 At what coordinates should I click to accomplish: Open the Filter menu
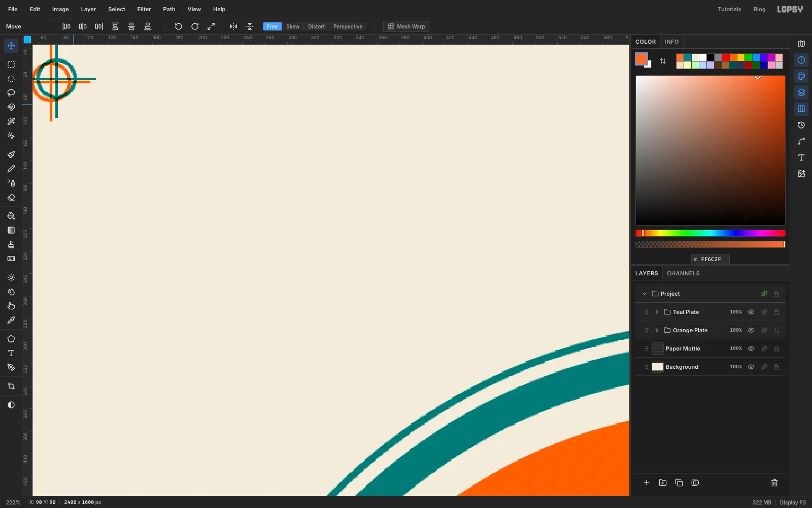pyautogui.click(x=144, y=9)
